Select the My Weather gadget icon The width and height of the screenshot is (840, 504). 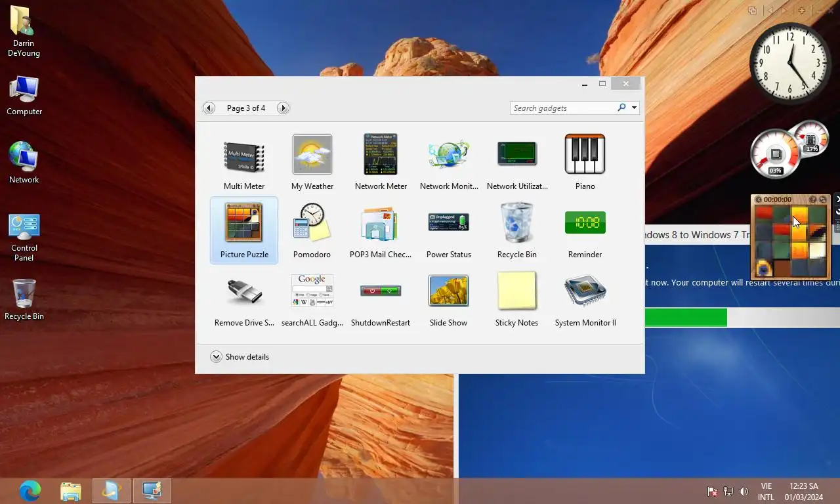coord(312,154)
